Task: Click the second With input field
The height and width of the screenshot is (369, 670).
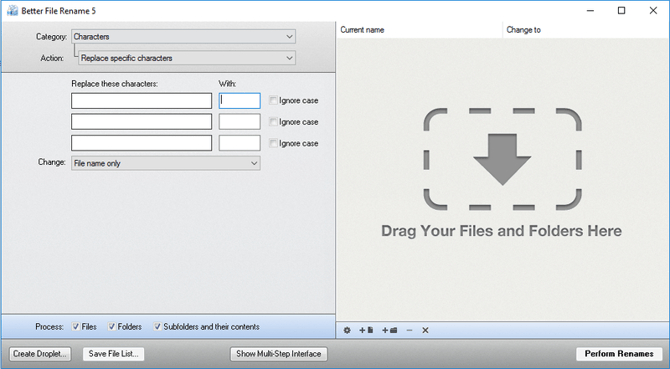Action: [x=239, y=122]
